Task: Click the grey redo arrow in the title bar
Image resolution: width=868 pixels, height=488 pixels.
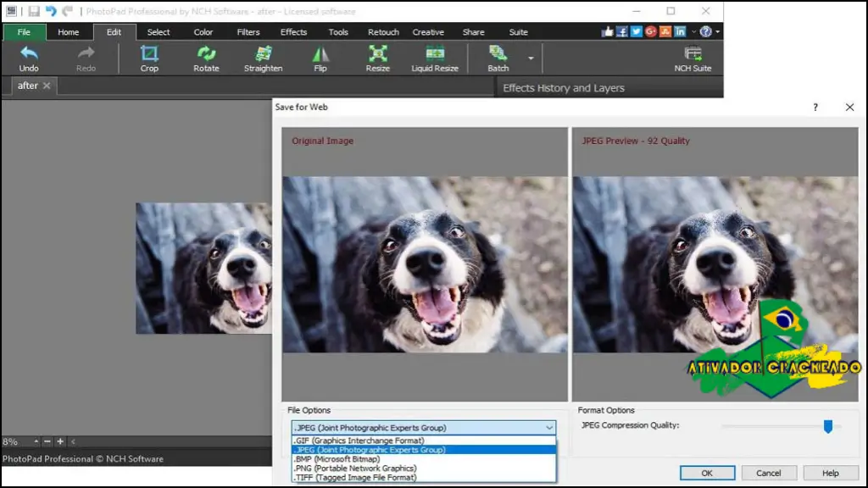Action: click(68, 11)
